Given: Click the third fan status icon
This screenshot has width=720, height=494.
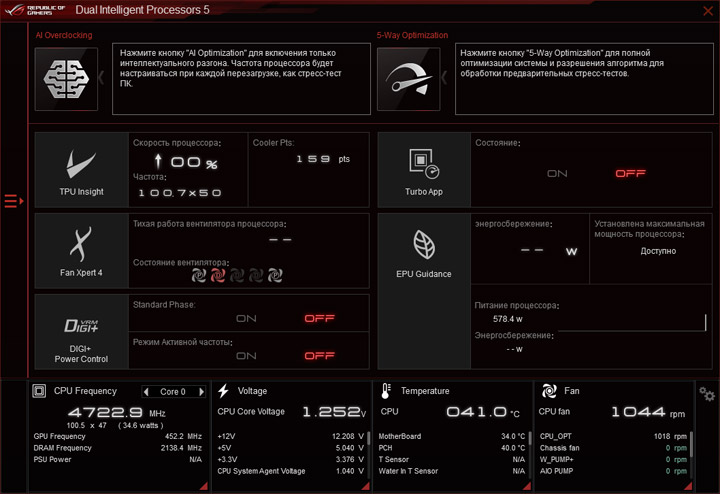Looking at the screenshot, I should 237,275.
